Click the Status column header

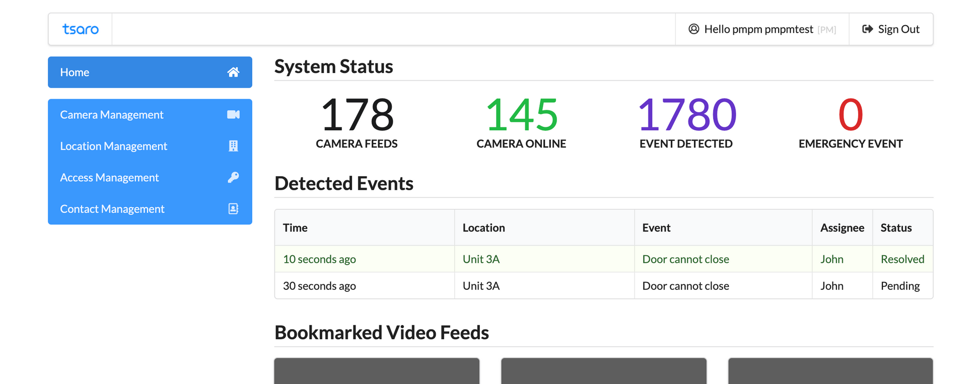896,228
